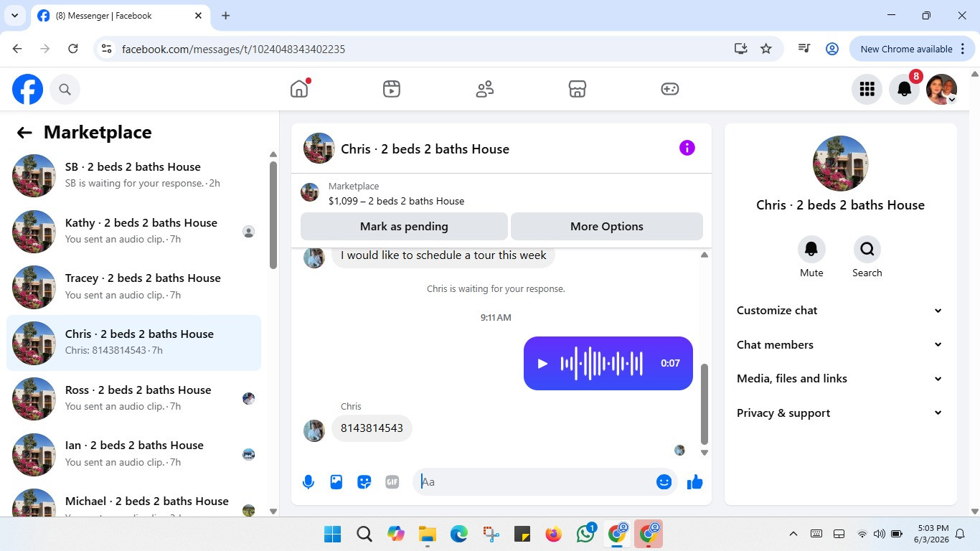
Task: Select the Chris conversation in the list
Action: [134, 342]
